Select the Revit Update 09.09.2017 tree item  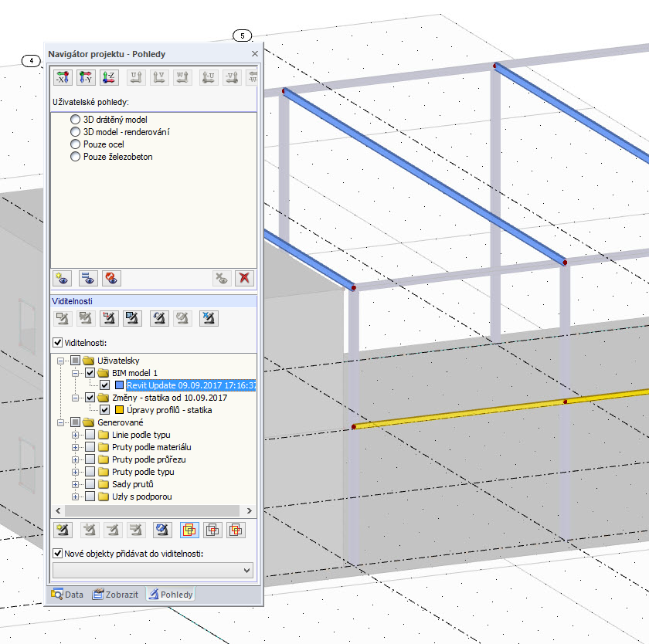point(191,385)
